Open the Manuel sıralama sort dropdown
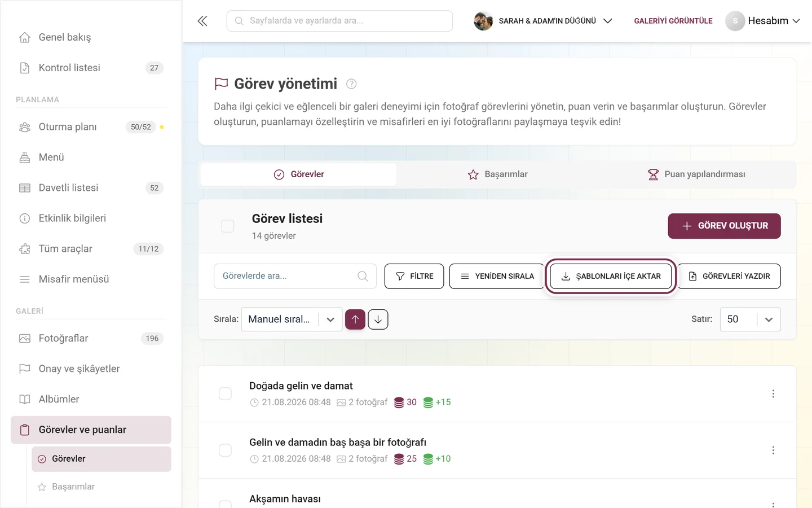 [292, 319]
